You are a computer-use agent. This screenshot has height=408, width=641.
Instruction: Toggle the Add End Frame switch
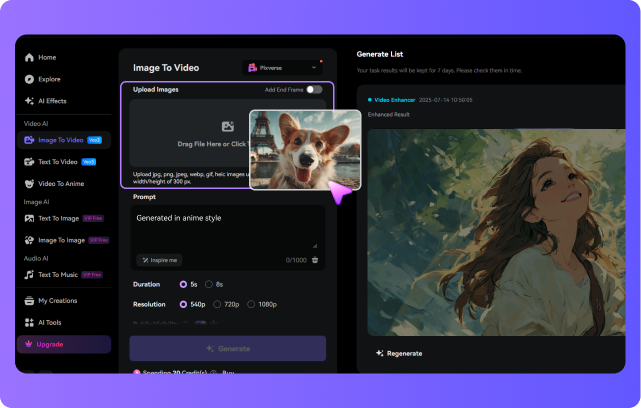[x=314, y=90]
